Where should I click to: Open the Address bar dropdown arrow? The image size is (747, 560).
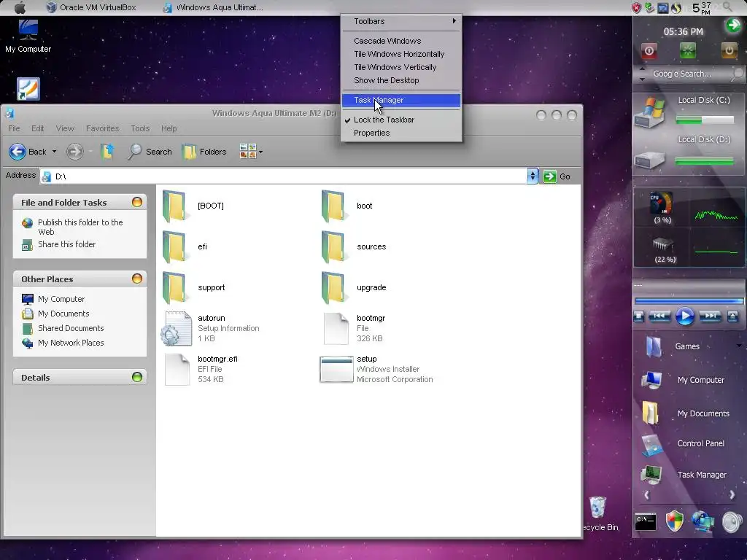pos(533,176)
